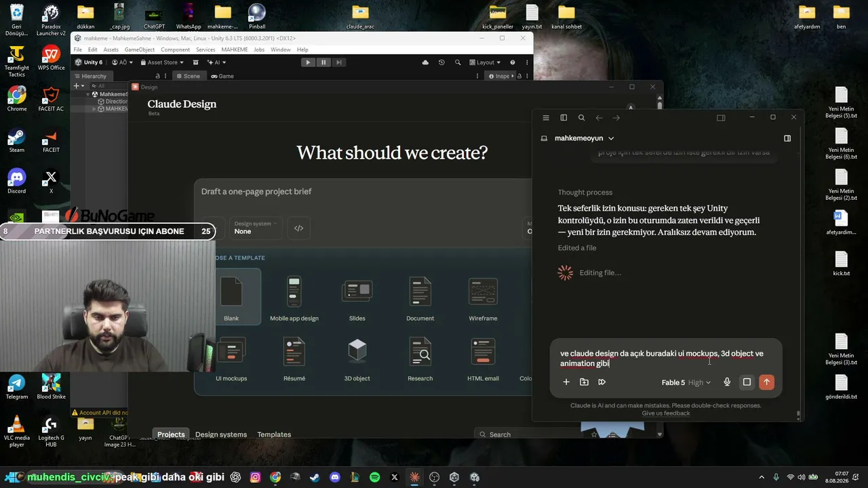Open the Unity Jobs menu
The height and width of the screenshot is (488, 868).
coord(259,49)
